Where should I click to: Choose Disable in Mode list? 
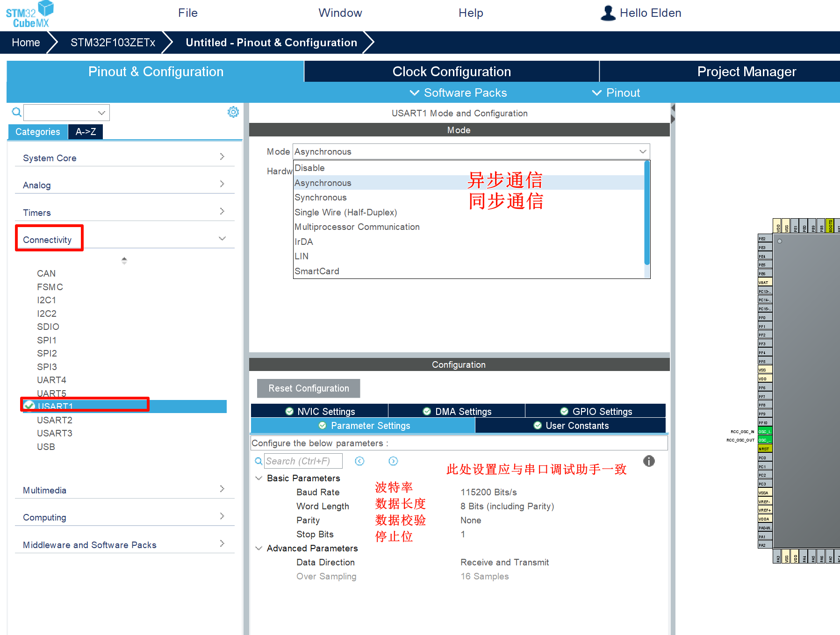469,168
